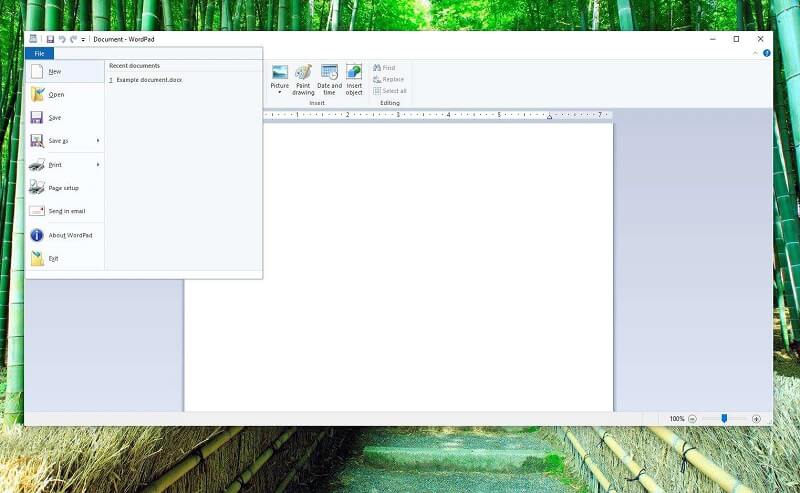Open Page setup from File menu
800x493 pixels.
pyautogui.click(x=65, y=188)
